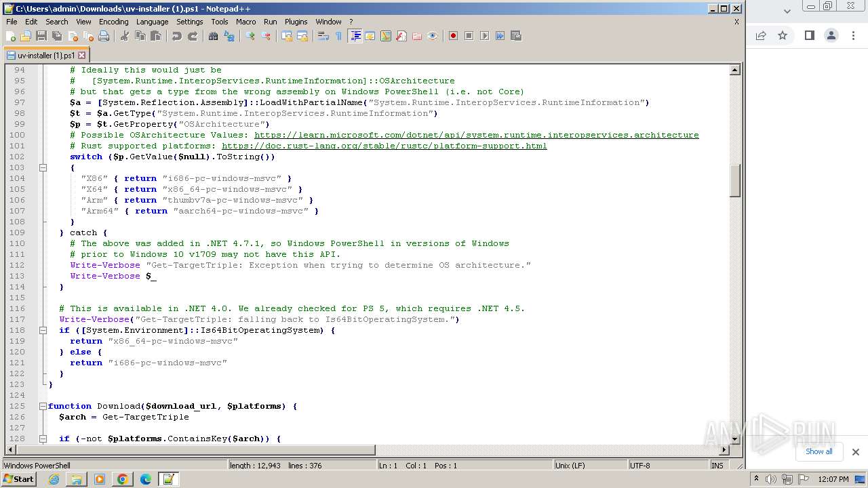The width and height of the screenshot is (868, 488).
Task: Collapse the switch block at line 103
Action: click(x=43, y=167)
